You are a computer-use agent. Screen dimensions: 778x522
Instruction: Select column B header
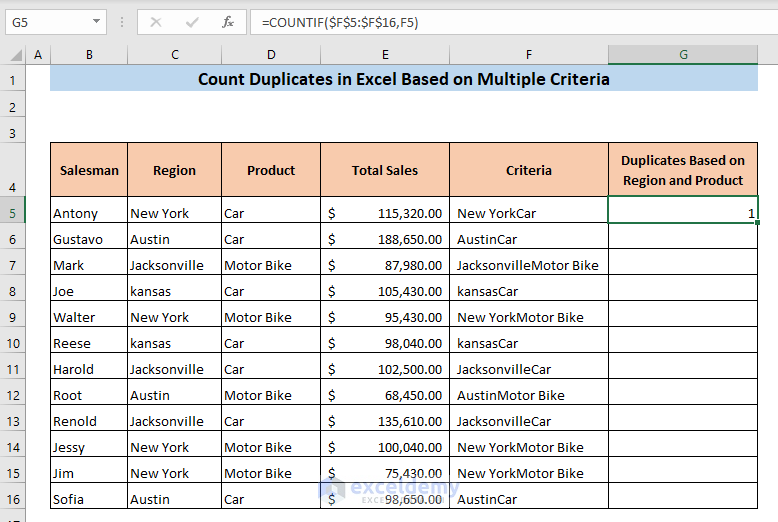[x=89, y=55]
